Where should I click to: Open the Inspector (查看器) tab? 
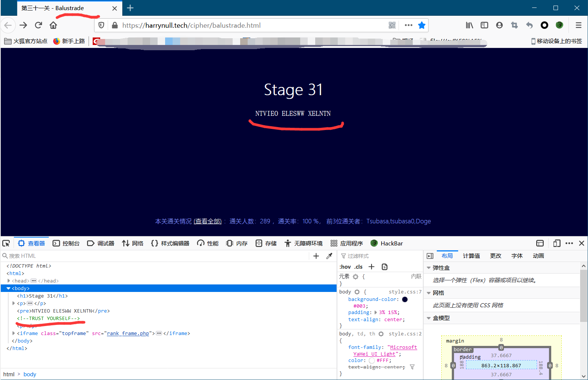pyautogui.click(x=32, y=243)
